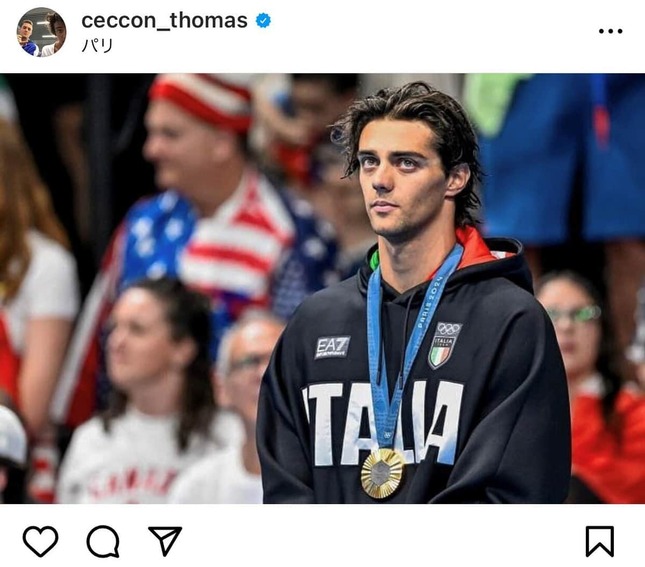Visit the ceccon_thomas username link
The height and width of the screenshot is (567, 645).
[165, 21]
